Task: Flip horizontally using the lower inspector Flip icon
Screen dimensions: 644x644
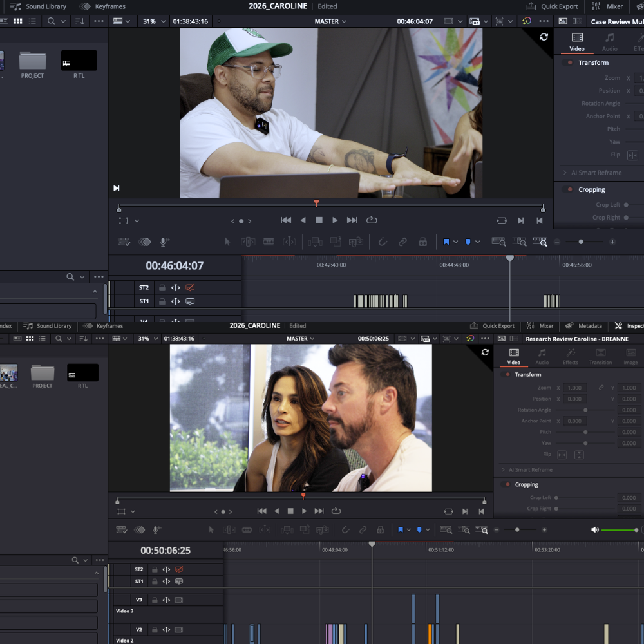Action: 562,455
